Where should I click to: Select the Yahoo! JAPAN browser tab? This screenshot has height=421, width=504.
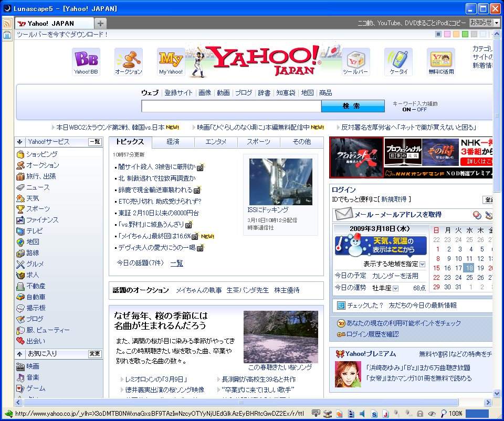(x=55, y=24)
